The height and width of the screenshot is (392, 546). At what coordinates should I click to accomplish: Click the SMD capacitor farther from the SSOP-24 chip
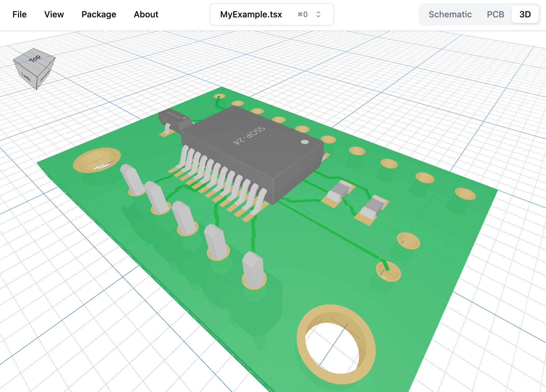coord(373,208)
